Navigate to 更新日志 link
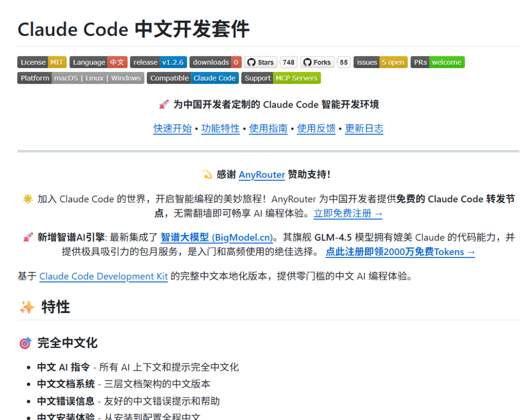This screenshot has width=532, height=420. tap(364, 129)
